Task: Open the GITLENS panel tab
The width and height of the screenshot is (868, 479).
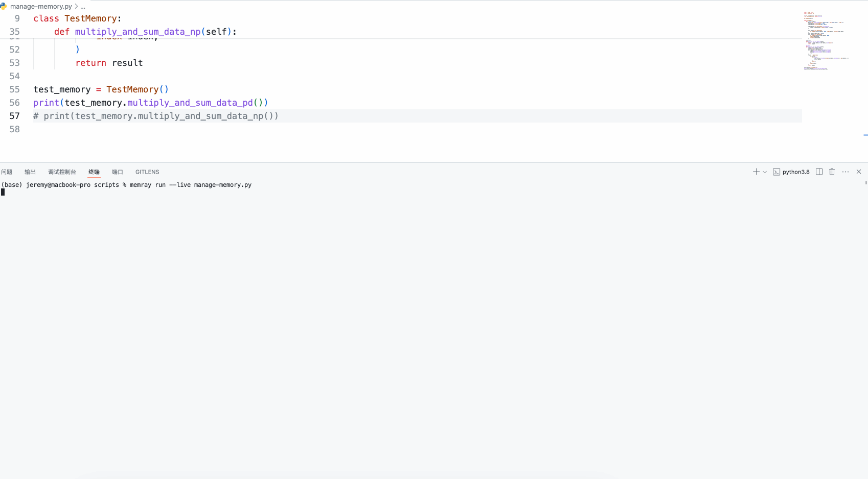Action: click(147, 172)
